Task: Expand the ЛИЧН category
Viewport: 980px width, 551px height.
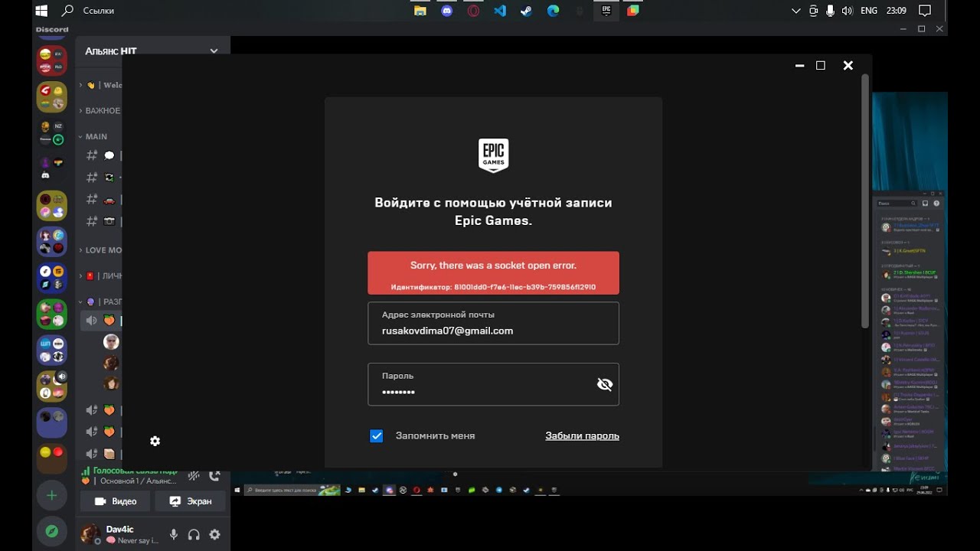Action: point(101,275)
